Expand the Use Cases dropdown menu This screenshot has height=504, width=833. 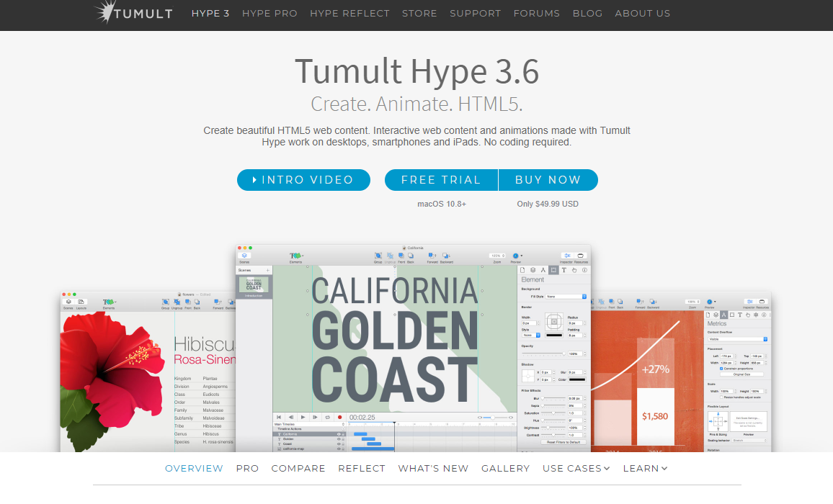coord(576,468)
